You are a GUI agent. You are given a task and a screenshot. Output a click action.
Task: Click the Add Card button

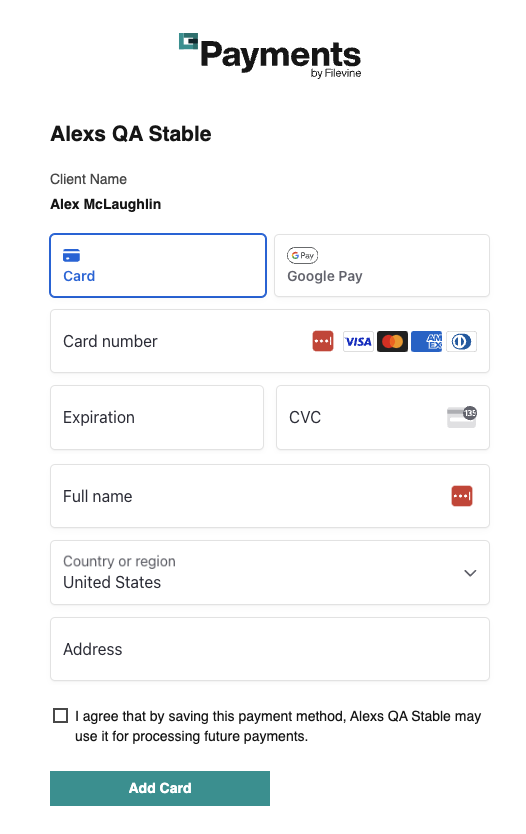point(160,788)
